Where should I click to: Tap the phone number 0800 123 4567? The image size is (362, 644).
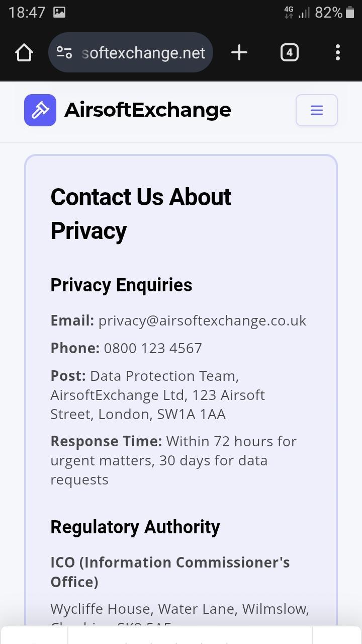[153, 348]
